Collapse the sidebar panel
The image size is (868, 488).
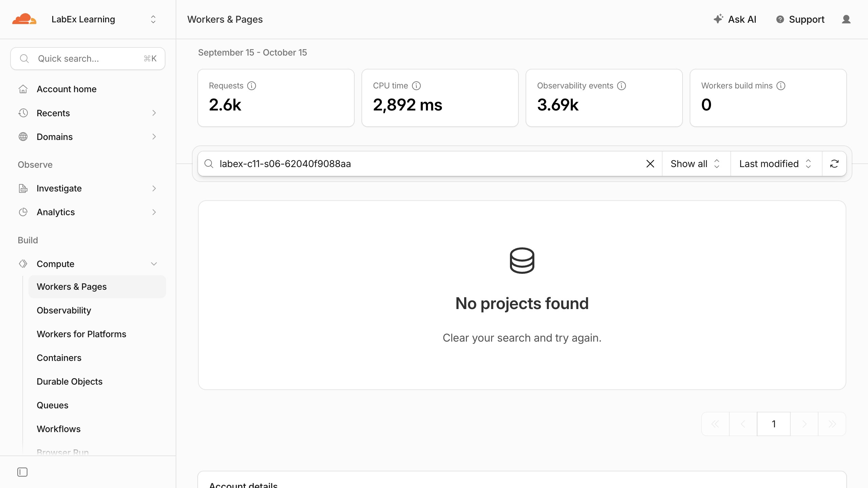click(22, 472)
